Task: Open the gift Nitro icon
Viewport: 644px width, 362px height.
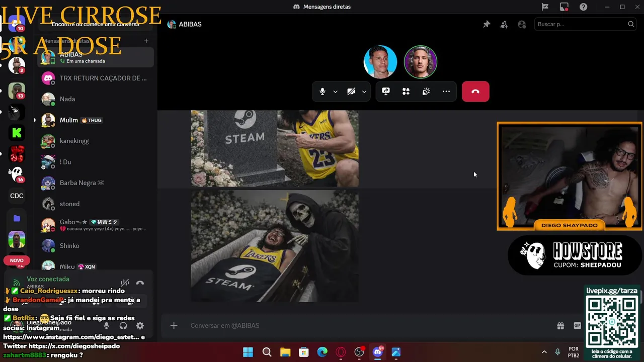Action: (560, 326)
